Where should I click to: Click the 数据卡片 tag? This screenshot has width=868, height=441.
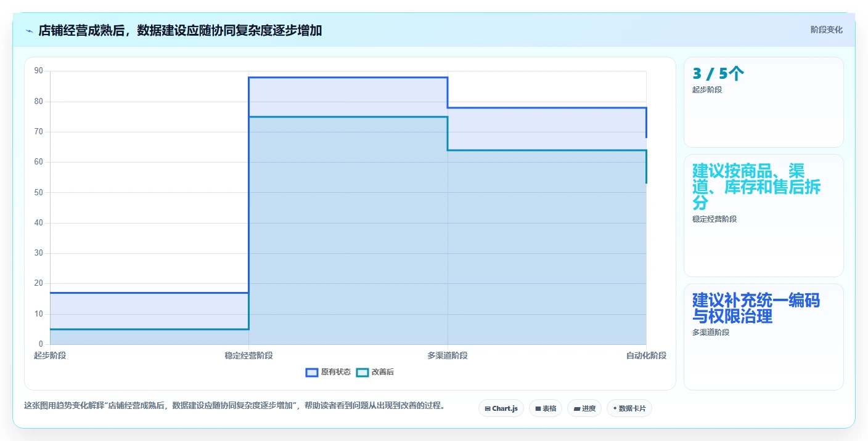point(629,408)
